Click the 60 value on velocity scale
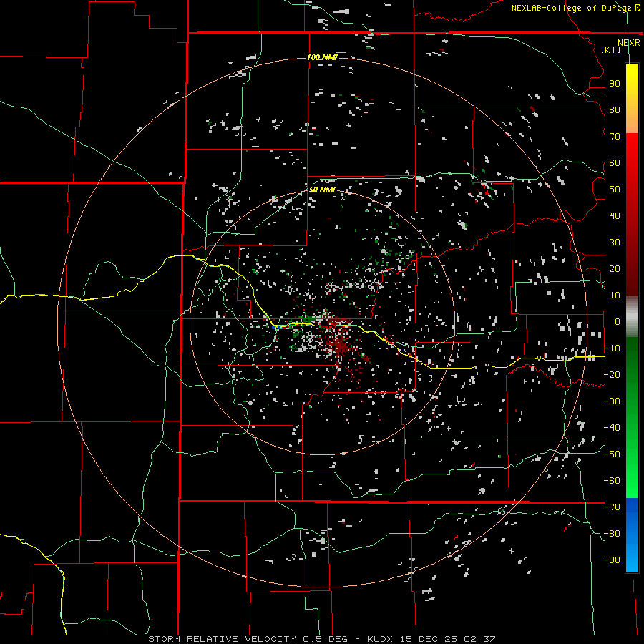This screenshot has width=644, height=644. (615, 162)
